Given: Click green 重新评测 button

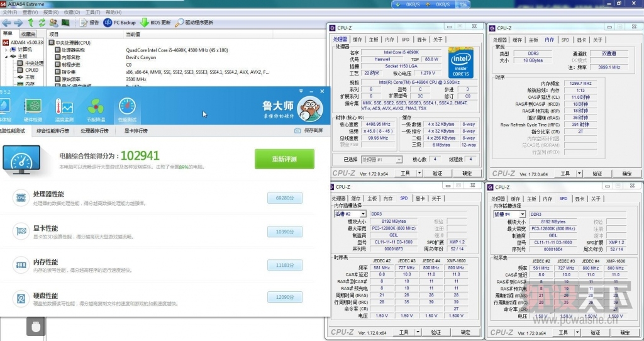Looking at the screenshot, I should tap(284, 159).
